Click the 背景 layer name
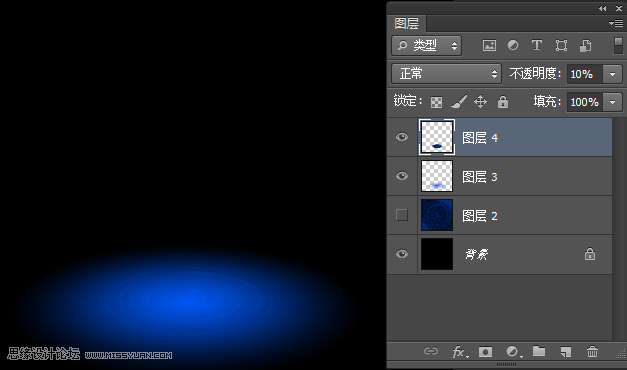627x370 pixels. point(477,254)
